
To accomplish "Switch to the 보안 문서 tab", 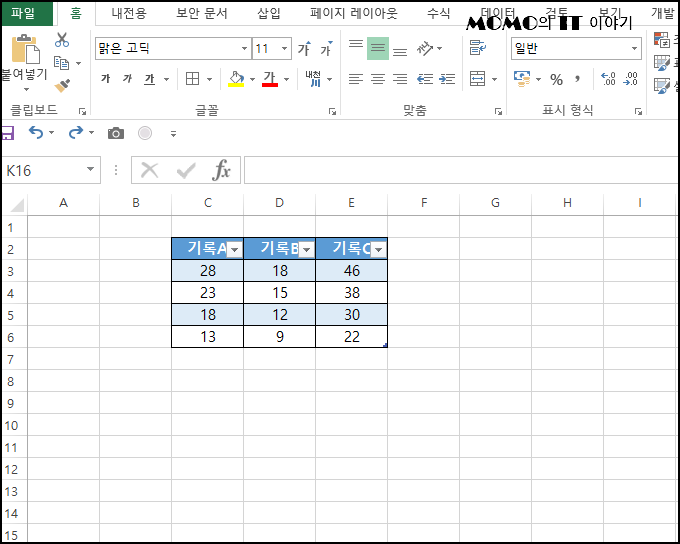I will pyautogui.click(x=202, y=13).
